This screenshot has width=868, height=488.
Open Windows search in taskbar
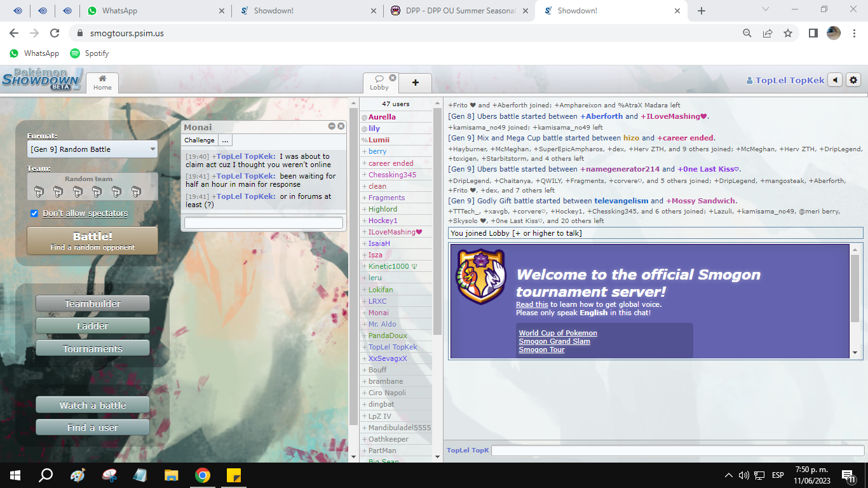click(x=46, y=475)
